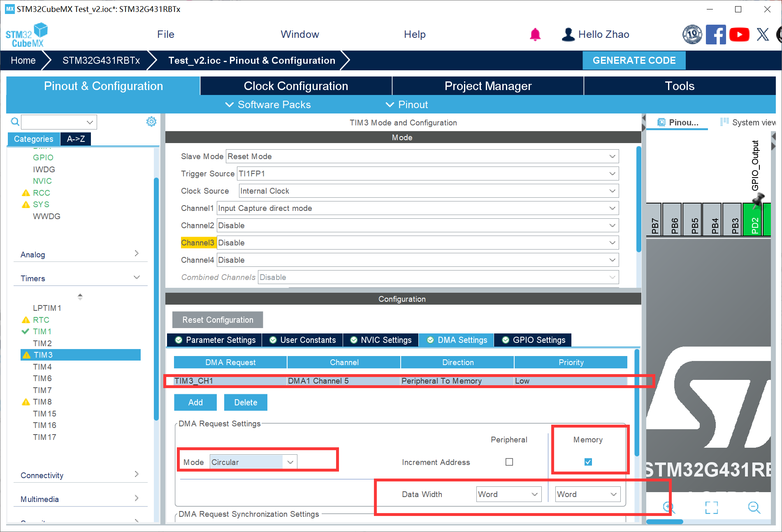Open the NVIC Settings tab
The height and width of the screenshot is (532, 782).
coord(381,340)
